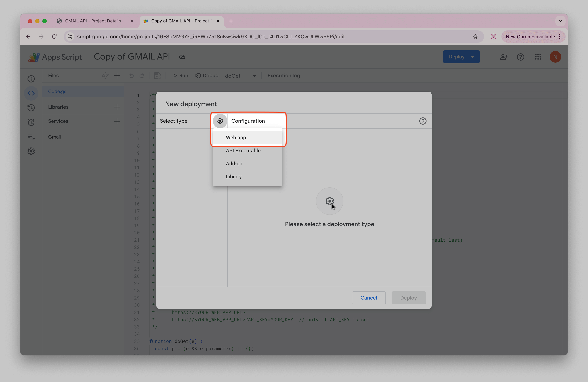Screen dimensions: 588x382
Task: Open the Execution log
Action: (284, 75)
